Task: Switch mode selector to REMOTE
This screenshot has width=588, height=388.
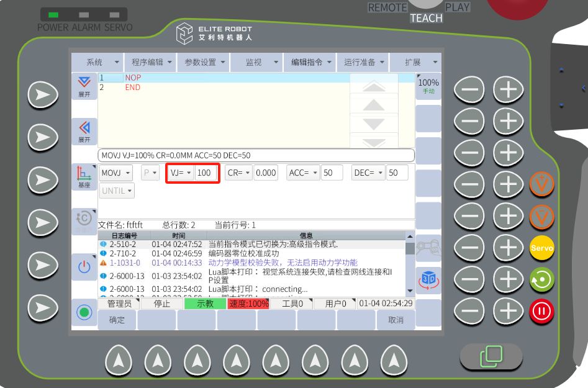Action: [387, 7]
